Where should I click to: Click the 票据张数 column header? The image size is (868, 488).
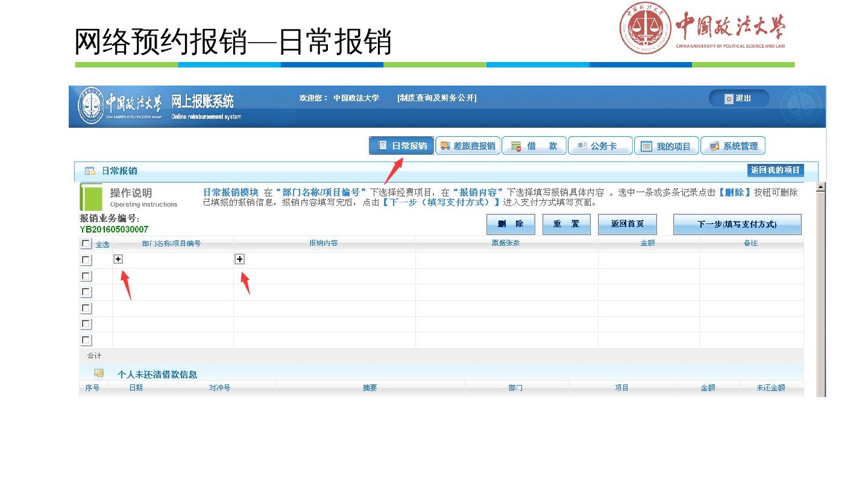click(x=506, y=243)
